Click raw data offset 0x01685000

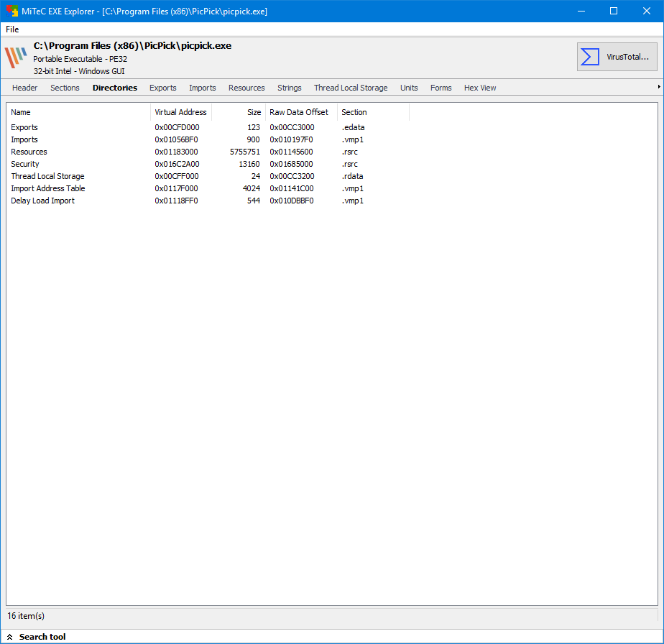[x=291, y=164]
